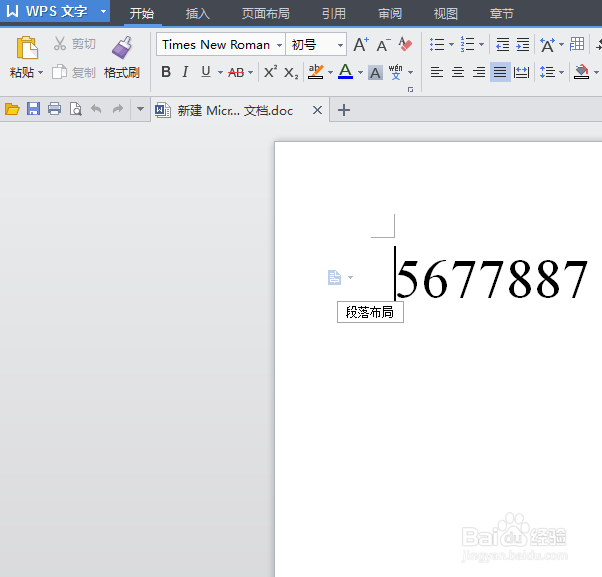602x577 pixels.
Task: Open the font name dropdown
Action: (280, 45)
